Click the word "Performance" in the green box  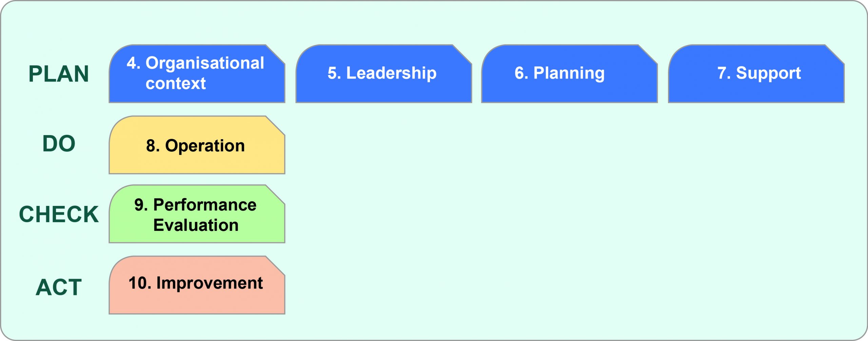click(205, 205)
